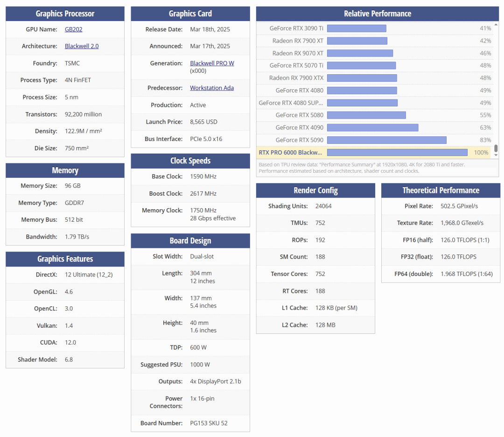Viewport: 504px width, 437px height.
Task: Click the GeForce RTX 4090 performance bar
Action: coord(372,127)
